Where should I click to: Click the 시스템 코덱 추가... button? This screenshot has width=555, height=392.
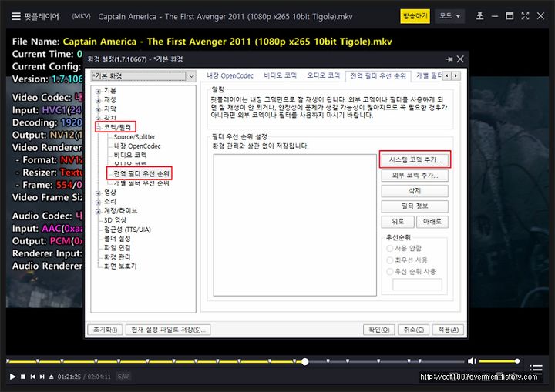pyautogui.click(x=415, y=160)
